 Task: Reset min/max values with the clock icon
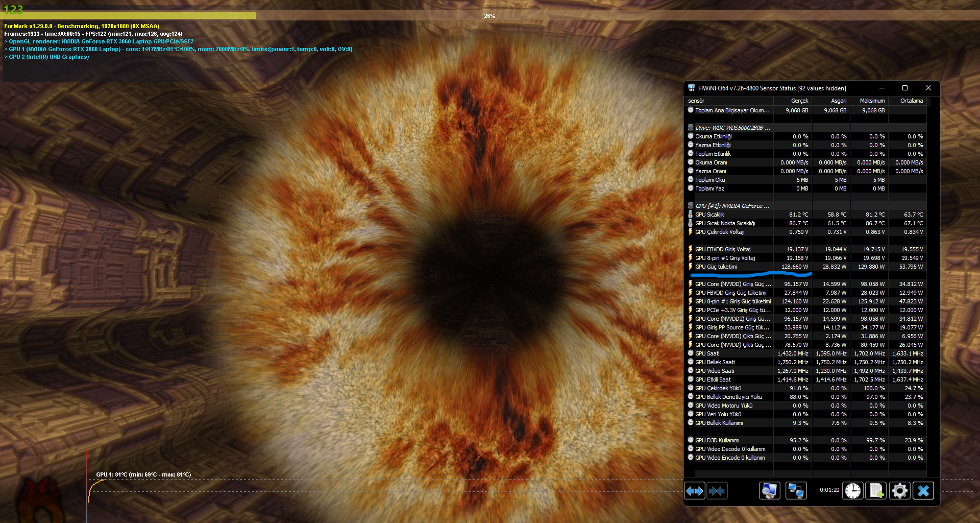[853, 491]
